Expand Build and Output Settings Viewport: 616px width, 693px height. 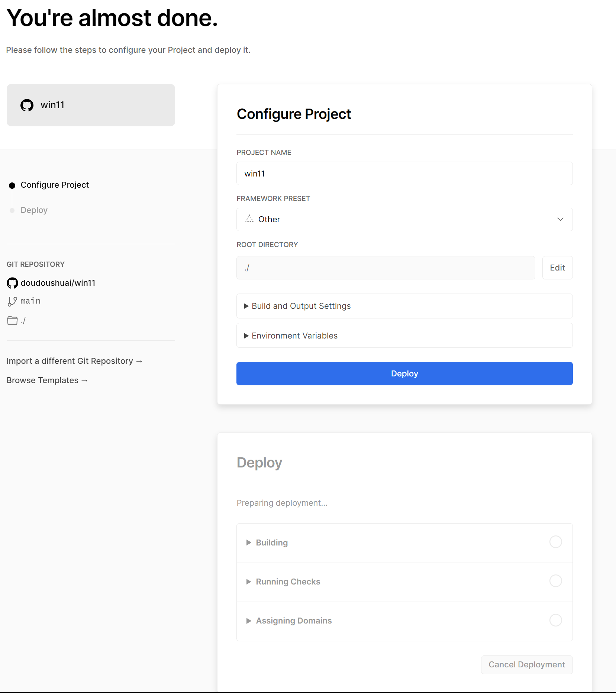(301, 306)
